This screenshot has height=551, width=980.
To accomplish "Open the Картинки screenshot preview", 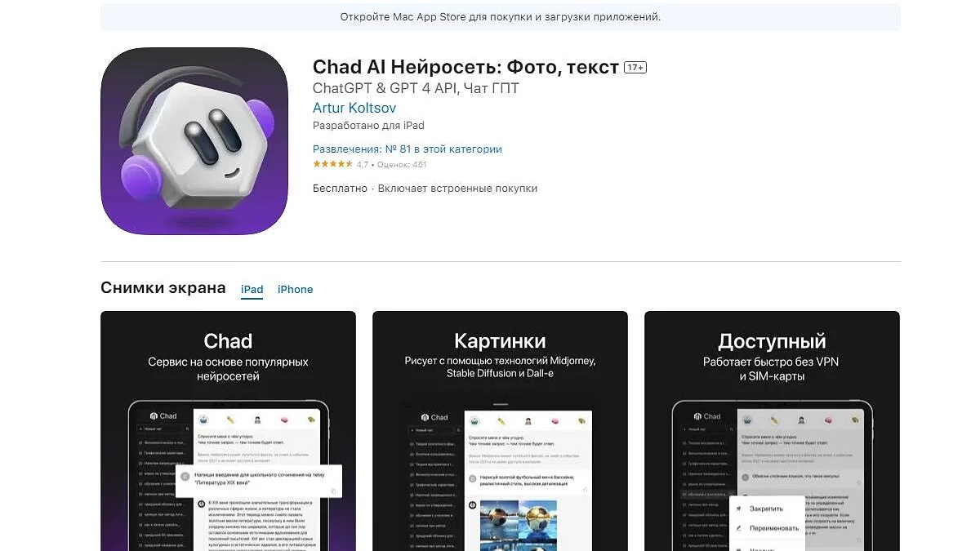I will [500, 431].
